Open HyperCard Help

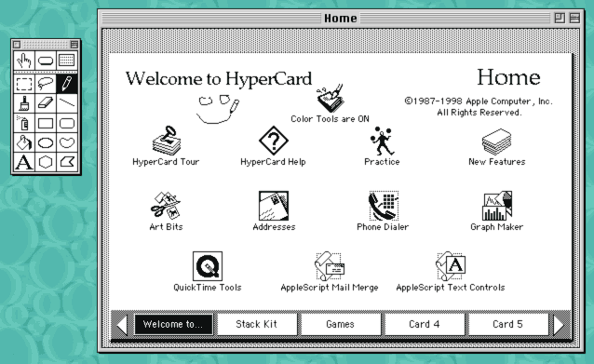[273, 146]
